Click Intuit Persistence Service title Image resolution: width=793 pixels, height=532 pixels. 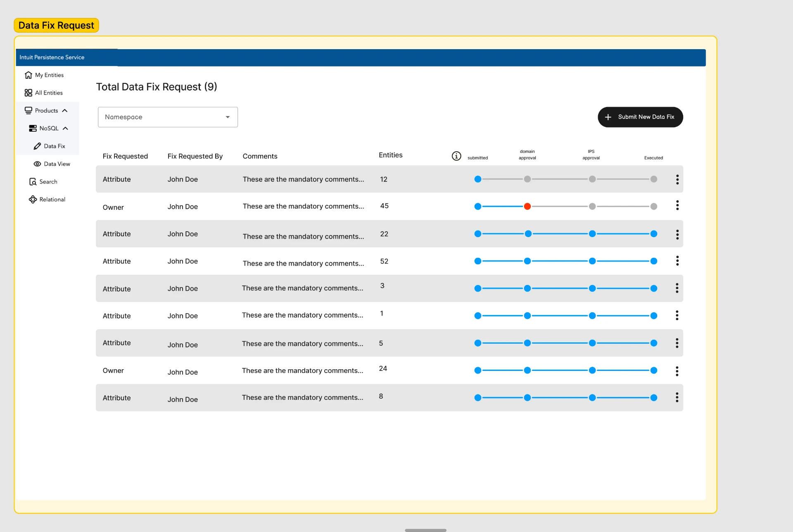tap(52, 57)
